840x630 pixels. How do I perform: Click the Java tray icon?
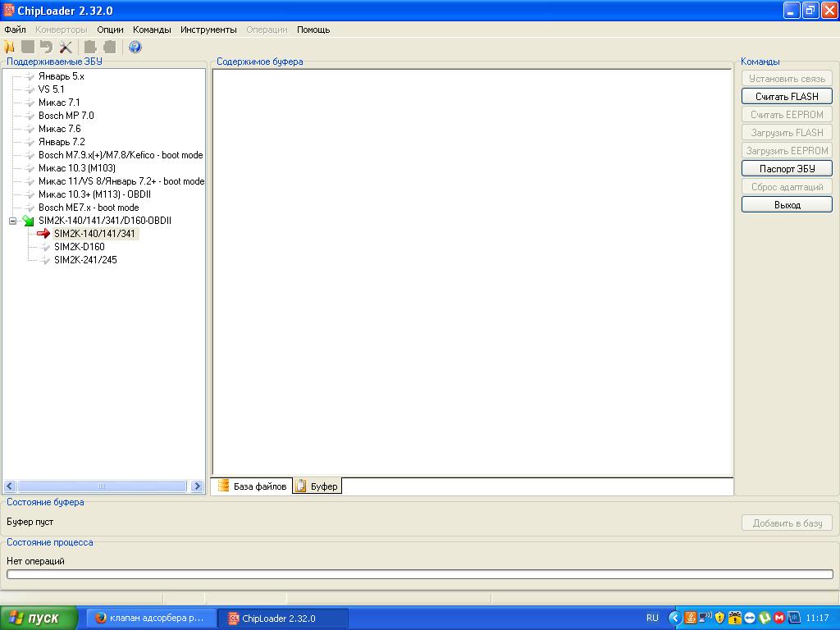[x=690, y=618]
